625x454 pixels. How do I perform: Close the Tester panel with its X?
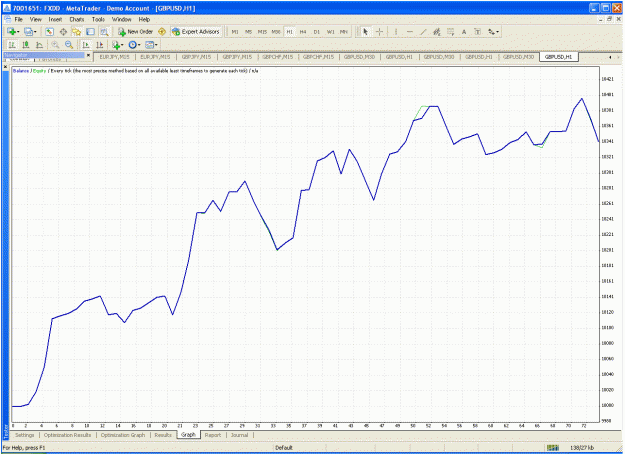(6, 67)
